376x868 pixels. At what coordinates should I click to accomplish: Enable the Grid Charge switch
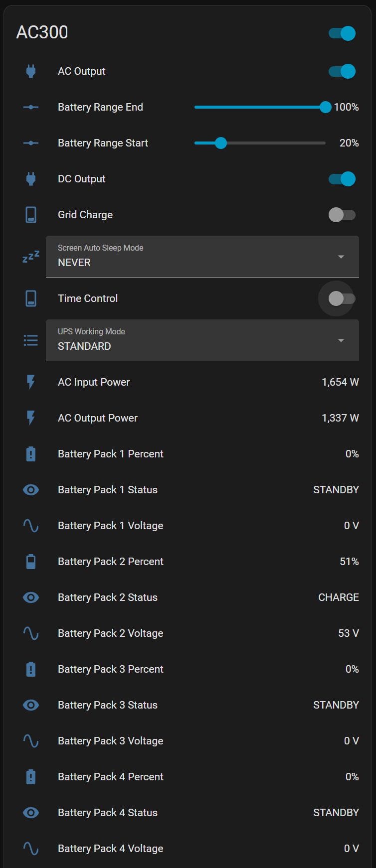coord(342,215)
